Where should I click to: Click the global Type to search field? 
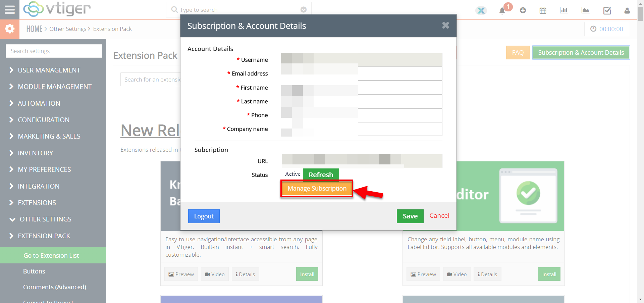238,10
